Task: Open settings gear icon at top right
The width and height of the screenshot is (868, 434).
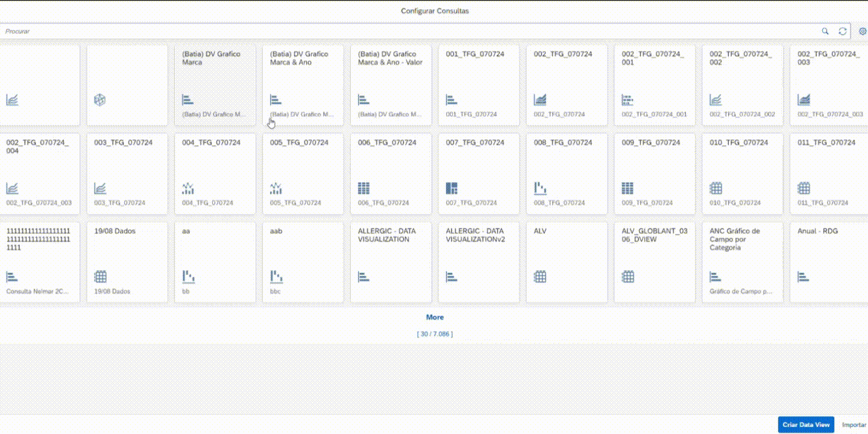Action: tap(862, 31)
